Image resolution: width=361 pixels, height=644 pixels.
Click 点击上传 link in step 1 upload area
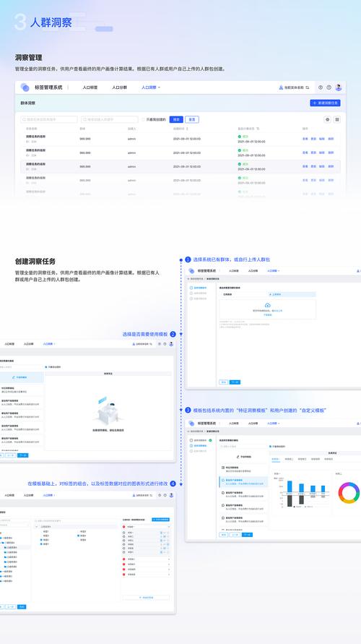pos(279,311)
